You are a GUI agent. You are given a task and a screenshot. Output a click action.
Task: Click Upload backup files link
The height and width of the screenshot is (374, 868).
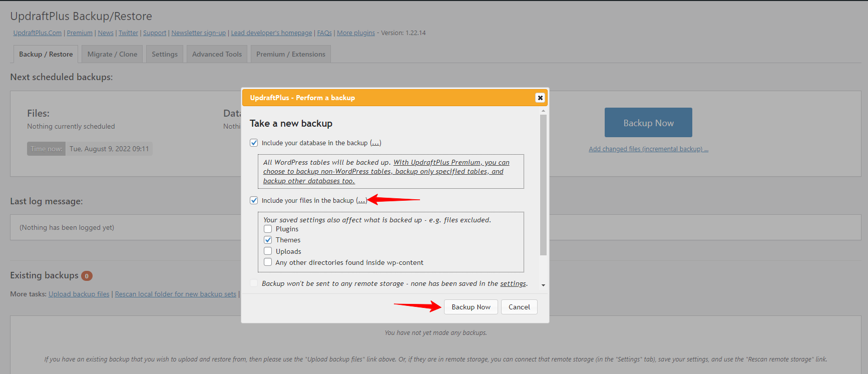pyautogui.click(x=79, y=294)
